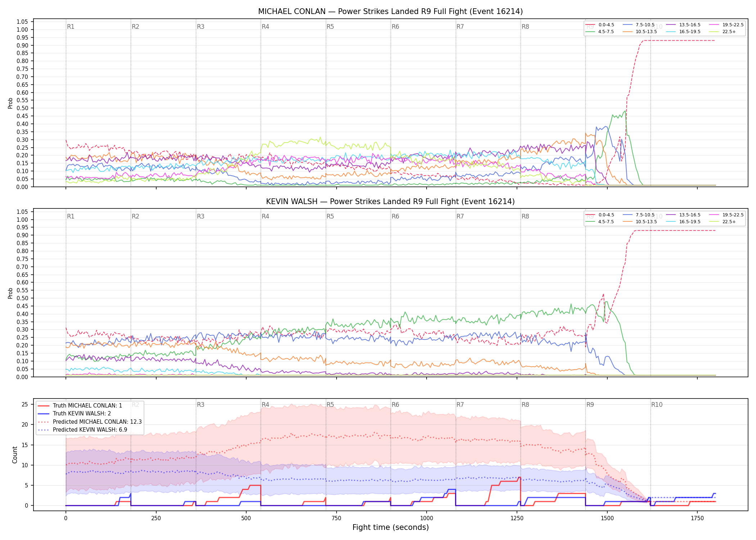Select the 0.0-4.5 legend entry in Conlan chart

pos(600,25)
